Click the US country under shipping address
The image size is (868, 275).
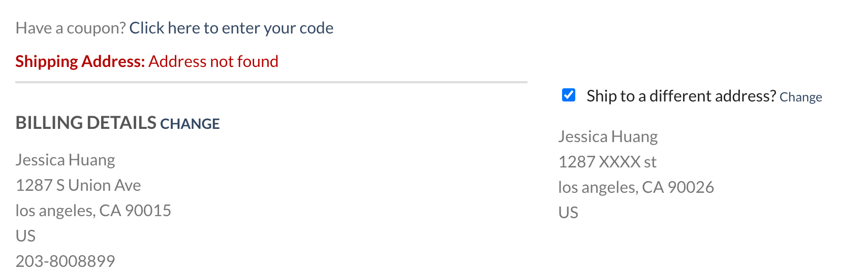568,213
